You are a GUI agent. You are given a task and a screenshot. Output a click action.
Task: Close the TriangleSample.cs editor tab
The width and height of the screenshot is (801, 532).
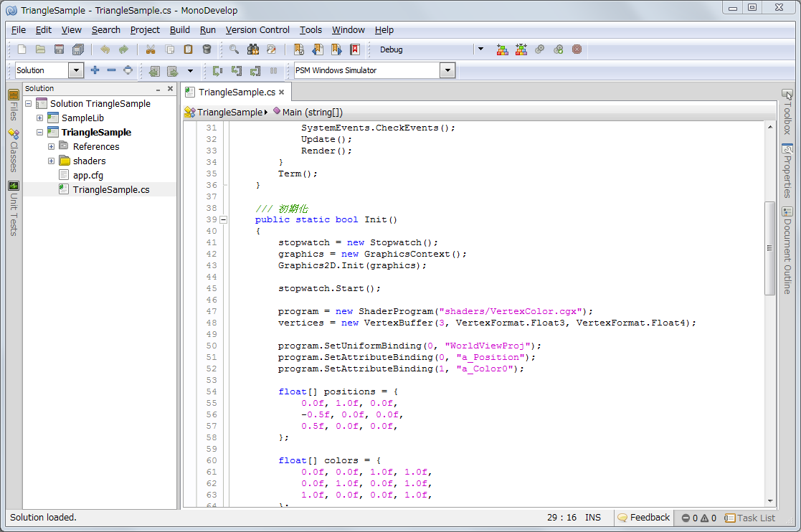point(282,92)
